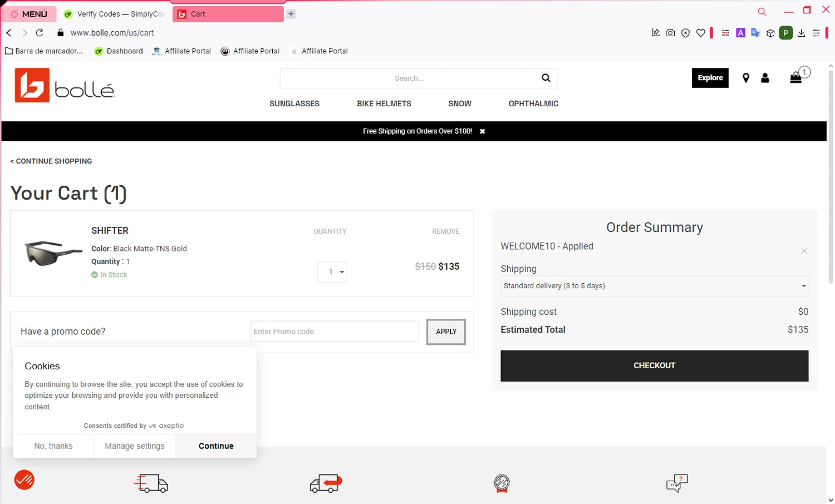This screenshot has width=835, height=504.
Task: Take a snapshot with camera icon
Action: coord(670,33)
